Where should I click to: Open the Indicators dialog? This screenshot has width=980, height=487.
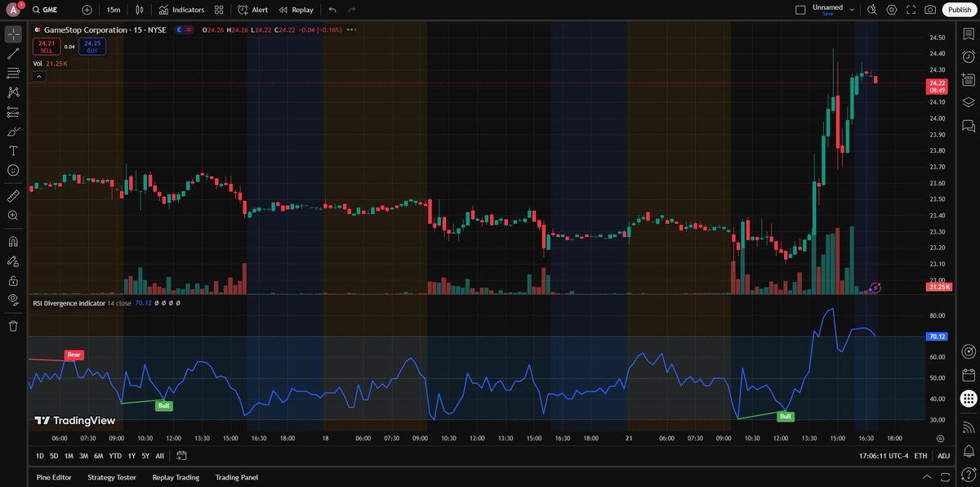tap(182, 10)
